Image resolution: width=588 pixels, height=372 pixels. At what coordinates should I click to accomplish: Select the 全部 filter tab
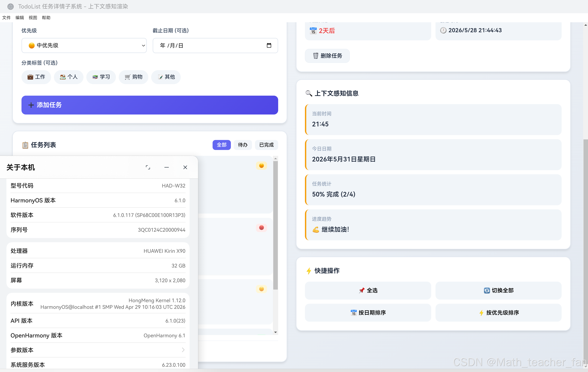(x=221, y=145)
